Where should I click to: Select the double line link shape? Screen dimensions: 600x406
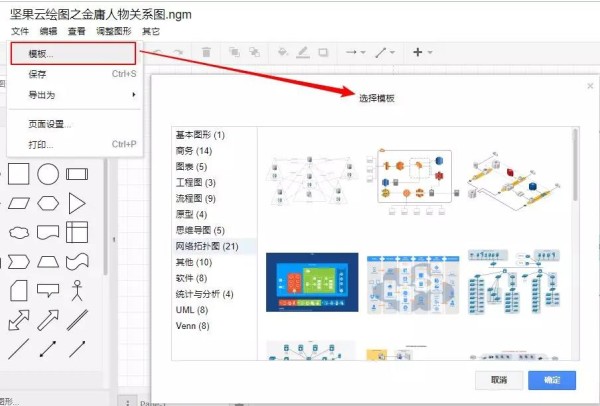pyautogui.click(x=77, y=320)
